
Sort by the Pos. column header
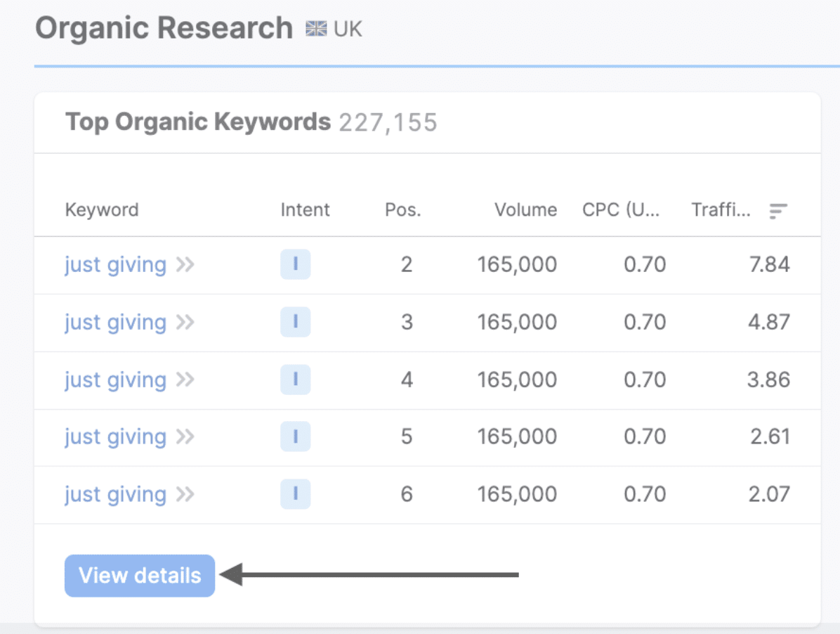coord(403,209)
